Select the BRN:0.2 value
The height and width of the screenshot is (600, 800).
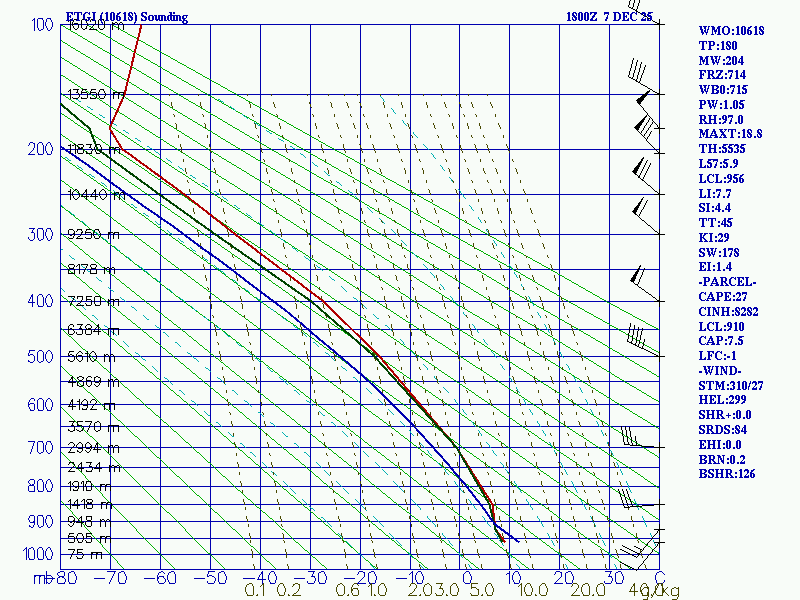coord(721,459)
